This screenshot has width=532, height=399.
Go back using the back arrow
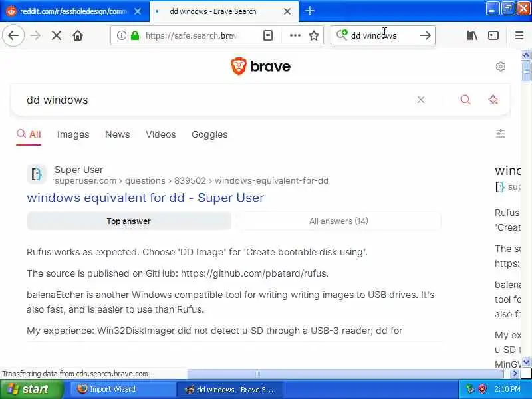pyautogui.click(x=13, y=35)
